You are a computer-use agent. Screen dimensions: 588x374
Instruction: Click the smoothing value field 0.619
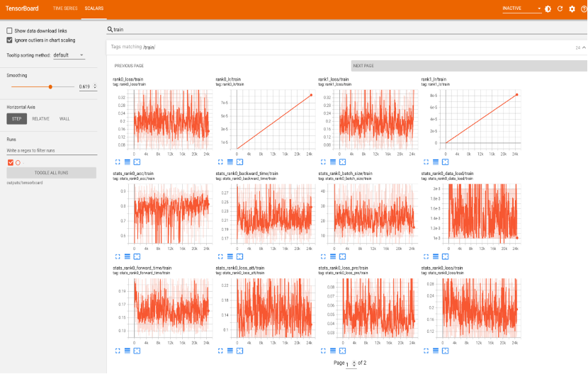(x=85, y=86)
